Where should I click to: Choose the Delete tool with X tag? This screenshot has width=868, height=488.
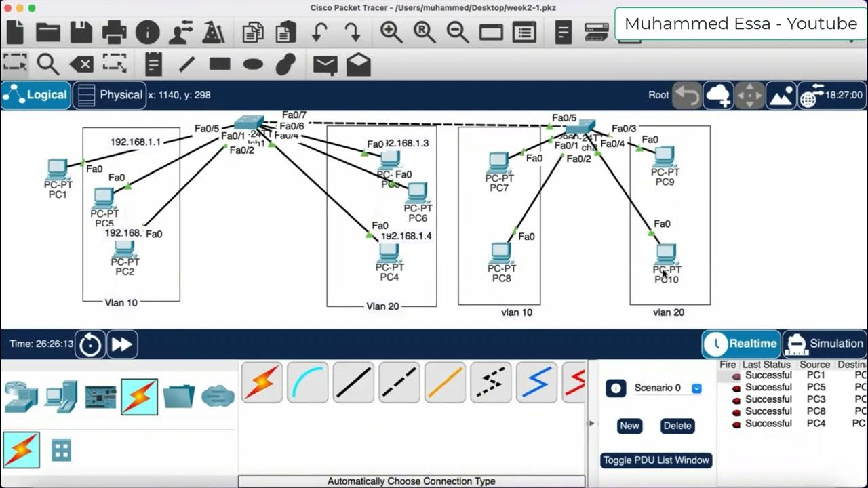pos(81,64)
